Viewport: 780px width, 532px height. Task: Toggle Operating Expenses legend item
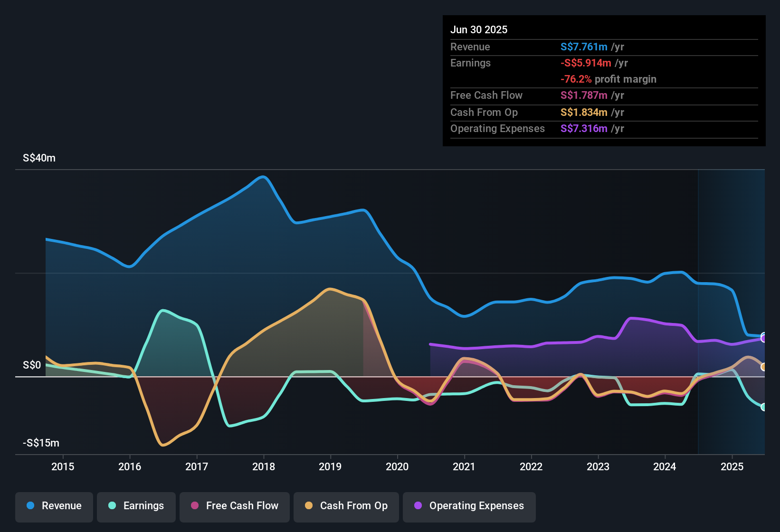pos(469,506)
